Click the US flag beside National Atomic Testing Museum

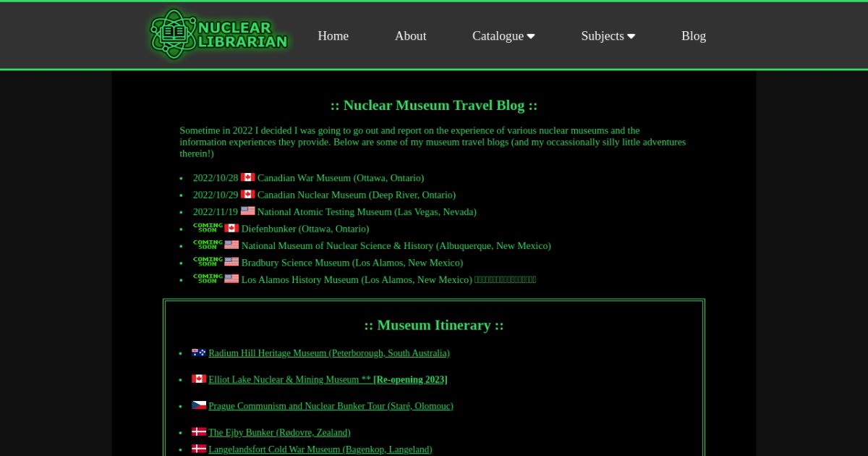tap(247, 211)
